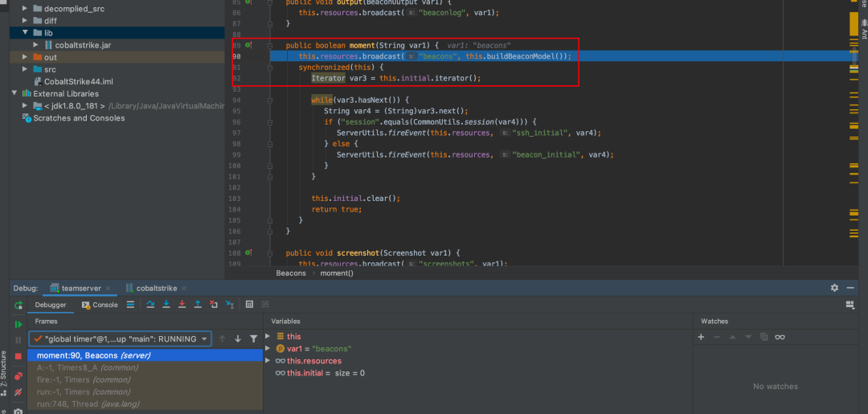Open debug panel settings gear

834,288
